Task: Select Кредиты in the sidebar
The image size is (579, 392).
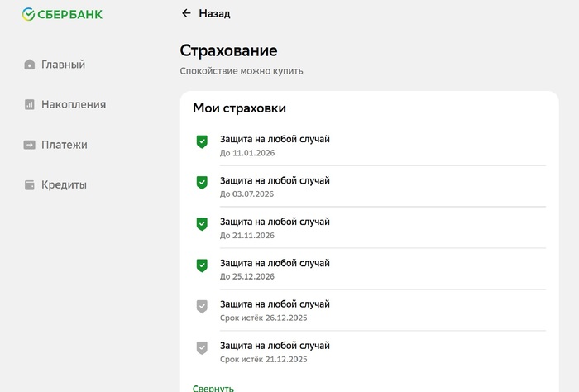Action: tap(64, 185)
